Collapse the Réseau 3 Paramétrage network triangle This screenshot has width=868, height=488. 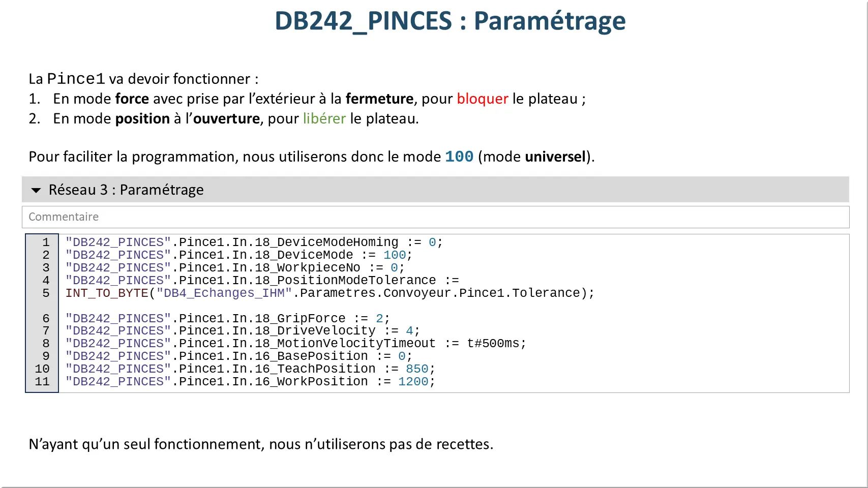36,190
